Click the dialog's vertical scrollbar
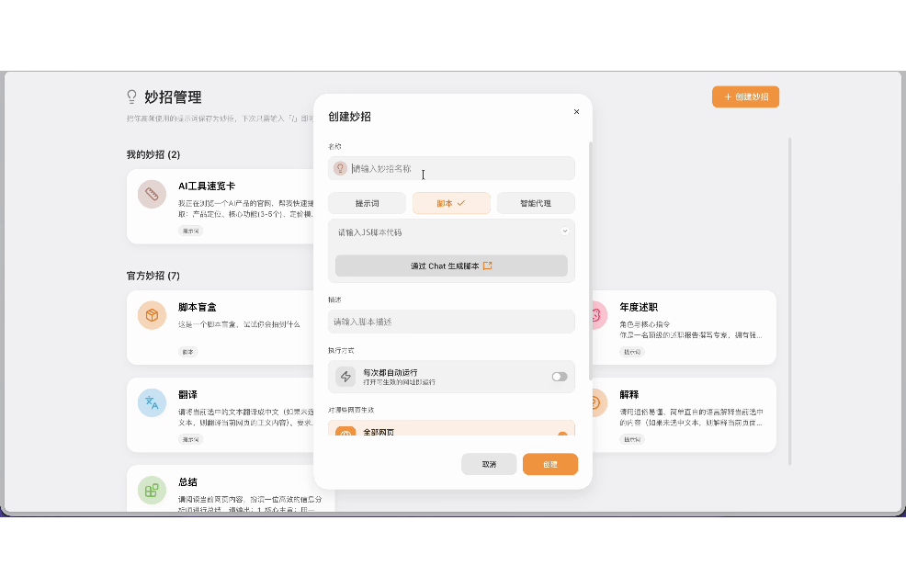The image size is (906, 588). click(x=590, y=260)
